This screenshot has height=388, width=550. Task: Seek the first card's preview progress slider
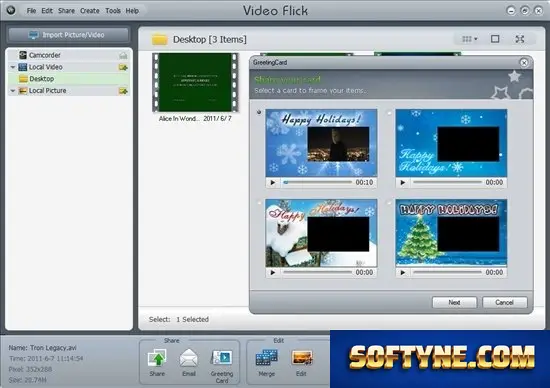pyautogui.click(x=317, y=182)
